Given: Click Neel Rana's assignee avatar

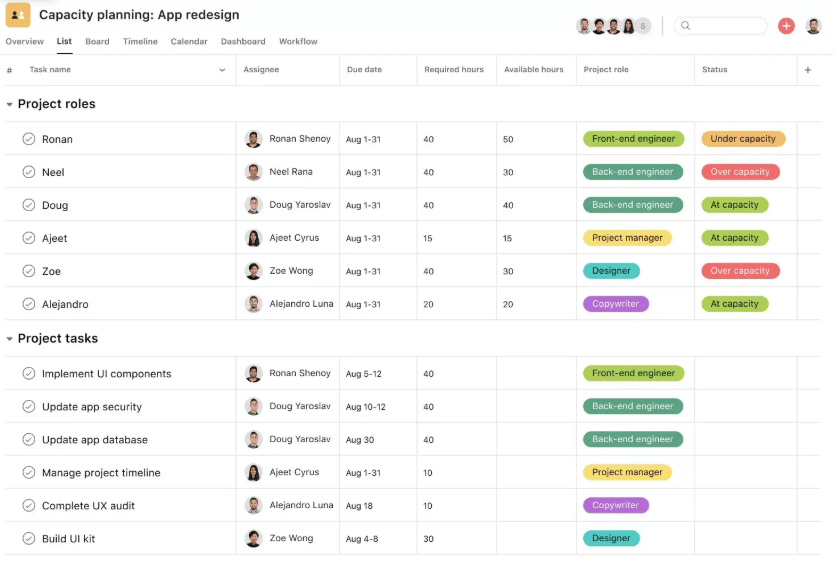Looking at the screenshot, I should (253, 172).
